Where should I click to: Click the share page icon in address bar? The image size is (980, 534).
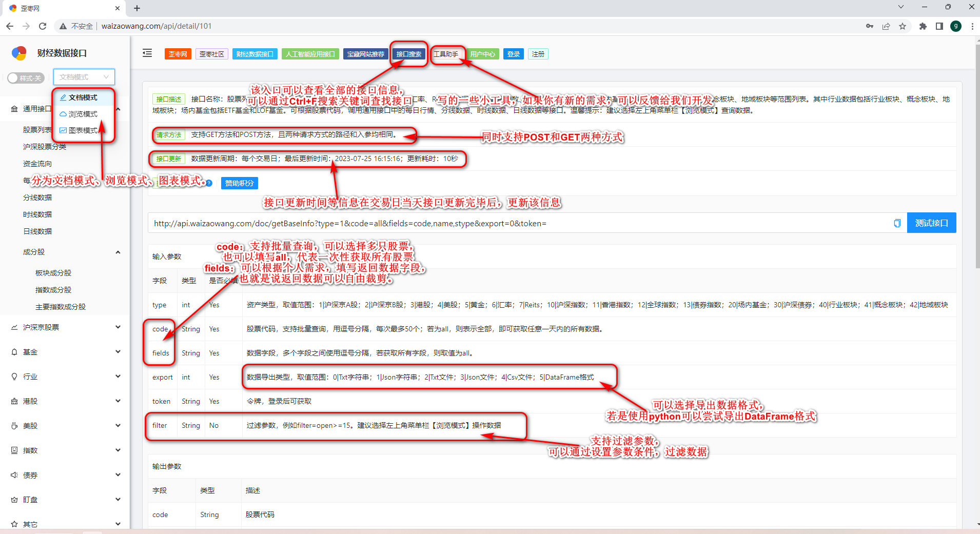click(x=886, y=26)
